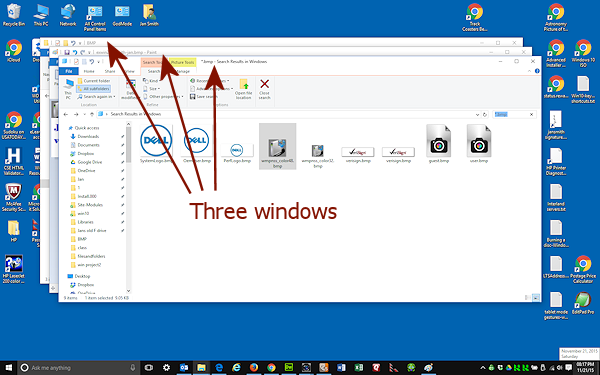Viewport: 600px width, 375px height.
Task: Open Size filter dropdown
Action: [151, 89]
